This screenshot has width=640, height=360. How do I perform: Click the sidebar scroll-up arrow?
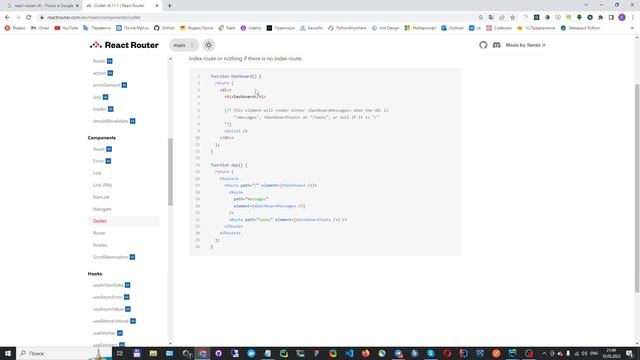click(x=170, y=59)
